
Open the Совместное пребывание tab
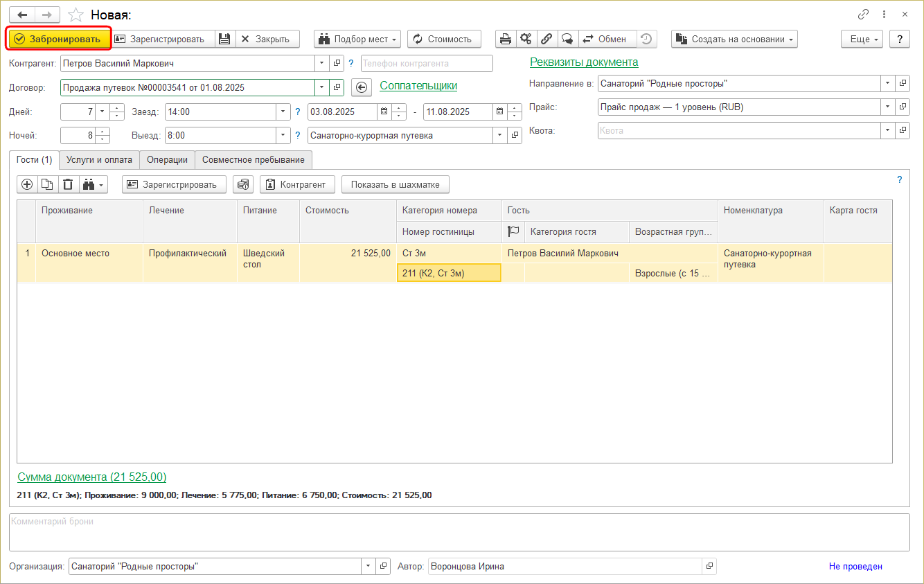(x=254, y=160)
